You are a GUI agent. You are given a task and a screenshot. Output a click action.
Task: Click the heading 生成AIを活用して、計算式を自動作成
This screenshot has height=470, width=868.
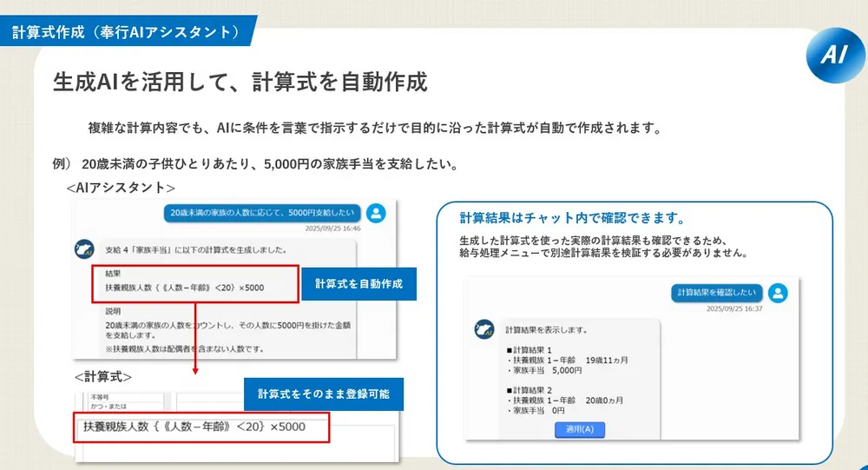click(x=240, y=82)
